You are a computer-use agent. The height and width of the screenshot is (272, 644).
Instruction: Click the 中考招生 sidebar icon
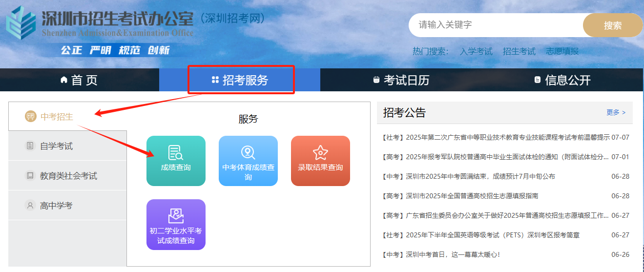pyautogui.click(x=31, y=116)
